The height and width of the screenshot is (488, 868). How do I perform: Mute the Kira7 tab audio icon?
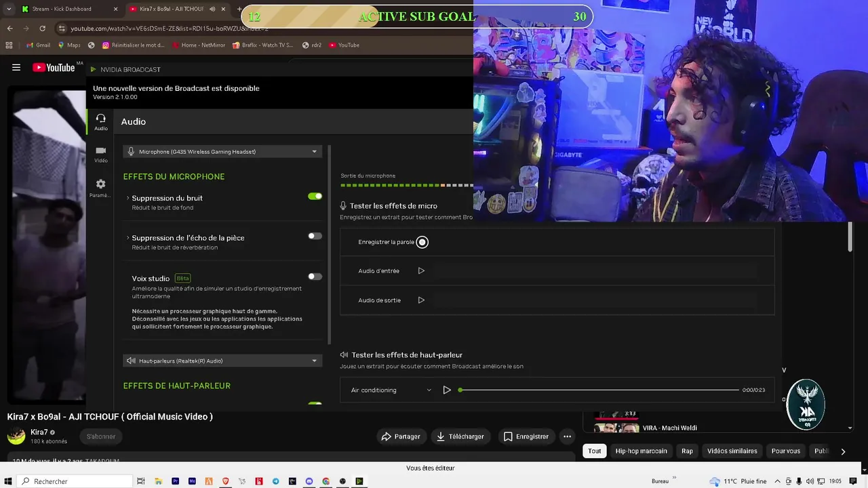212,9
